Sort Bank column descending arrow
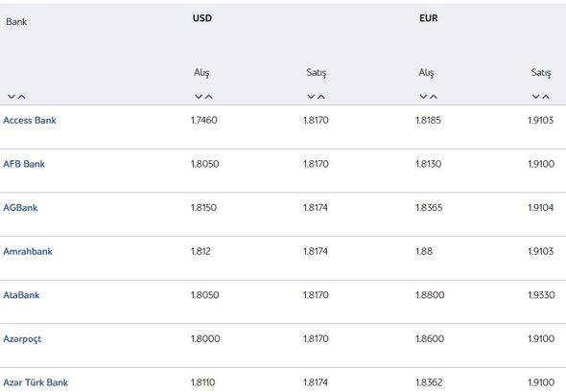Viewport: 566px width, 392px height. coord(12,97)
